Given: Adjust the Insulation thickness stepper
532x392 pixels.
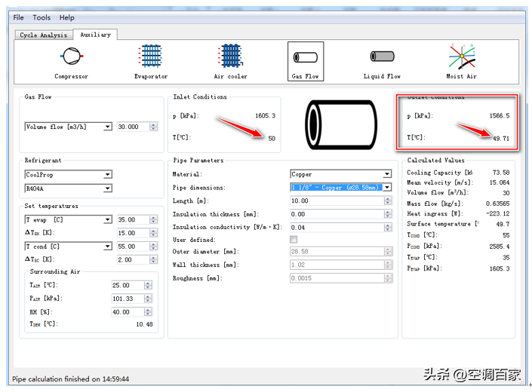Looking at the screenshot, I should pyautogui.click(x=388, y=214).
